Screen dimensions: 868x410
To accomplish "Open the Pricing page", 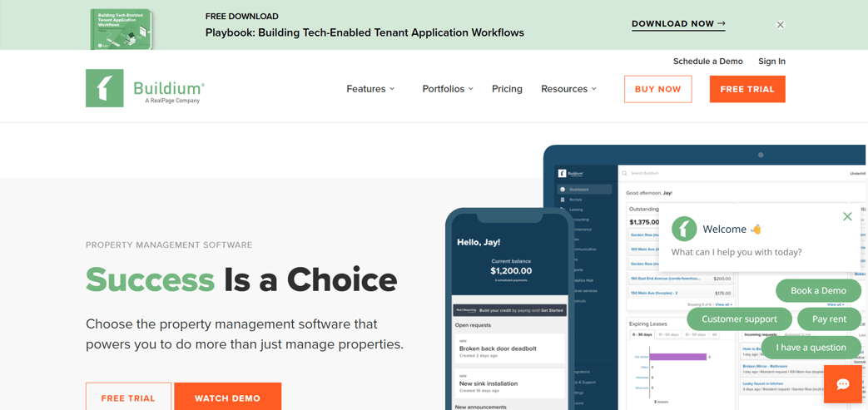I will click(507, 89).
